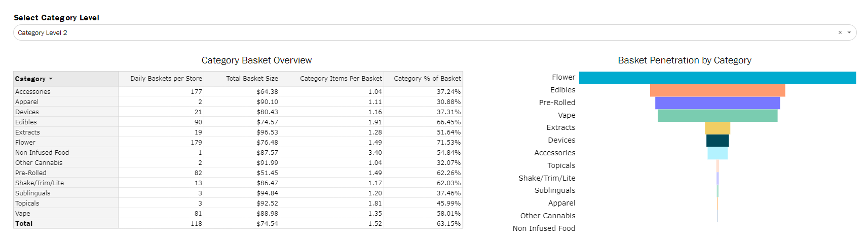Click the Category Level 2 select field

[405, 32]
